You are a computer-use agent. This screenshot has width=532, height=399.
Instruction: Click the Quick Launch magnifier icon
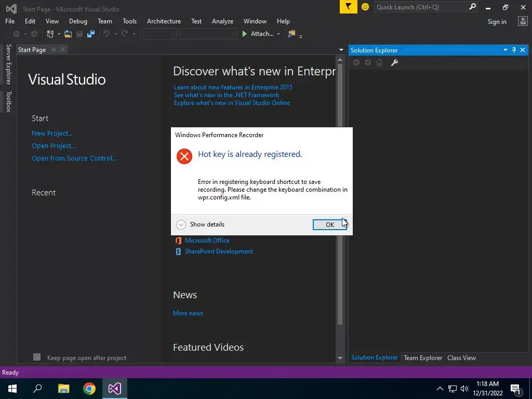472,7
